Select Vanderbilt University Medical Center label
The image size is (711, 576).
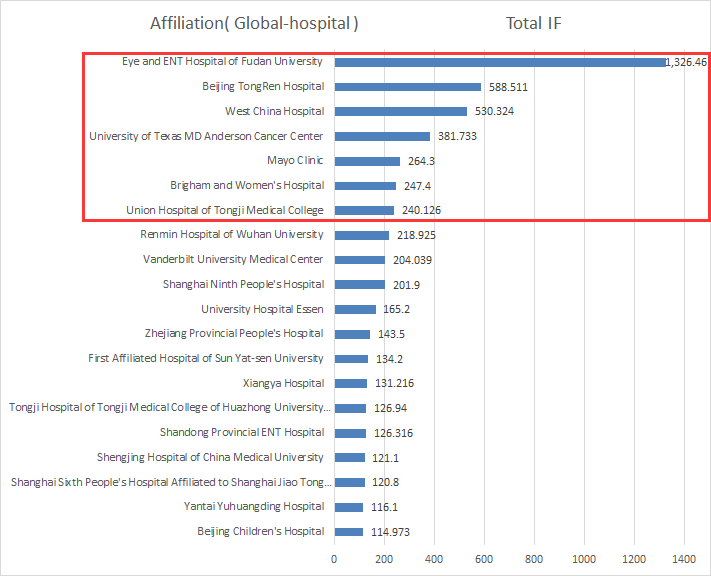233,259
